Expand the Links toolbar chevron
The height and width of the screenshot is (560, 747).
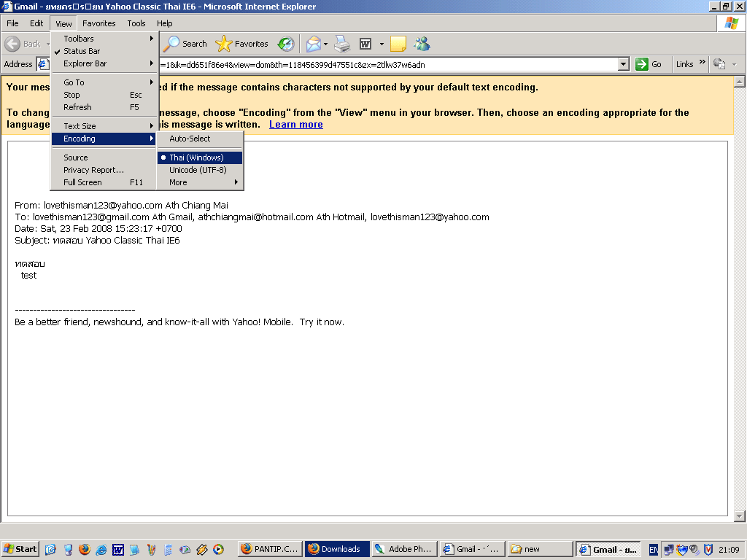point(703,63)
